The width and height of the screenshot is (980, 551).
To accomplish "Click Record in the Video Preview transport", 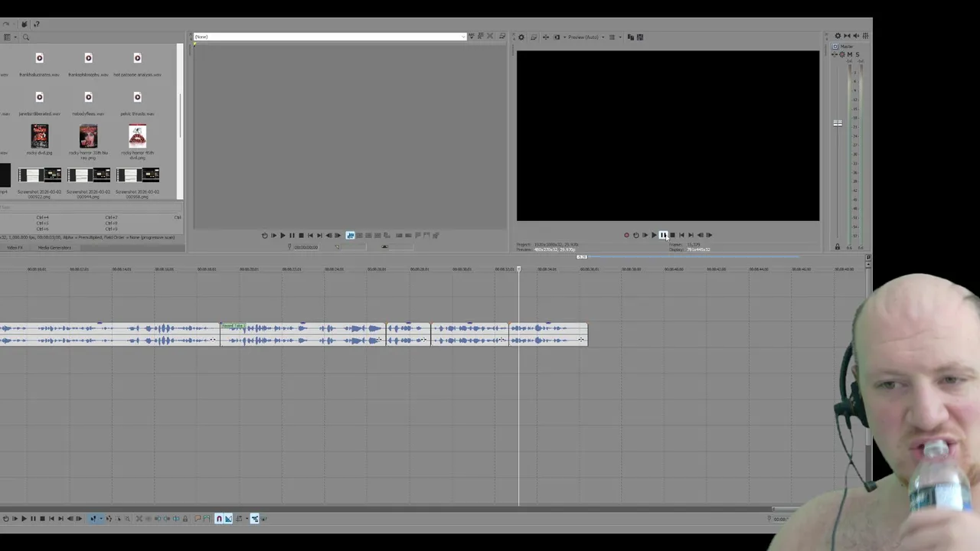I will point(626,235).
